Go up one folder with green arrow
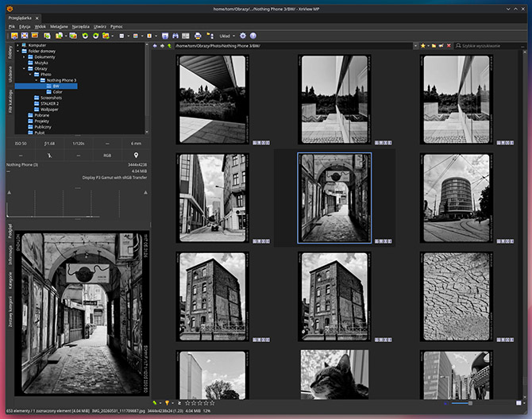 coord(169,46)
